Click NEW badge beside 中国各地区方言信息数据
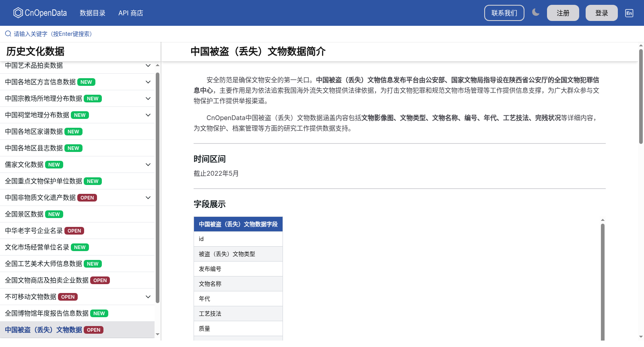 (86, 82)
